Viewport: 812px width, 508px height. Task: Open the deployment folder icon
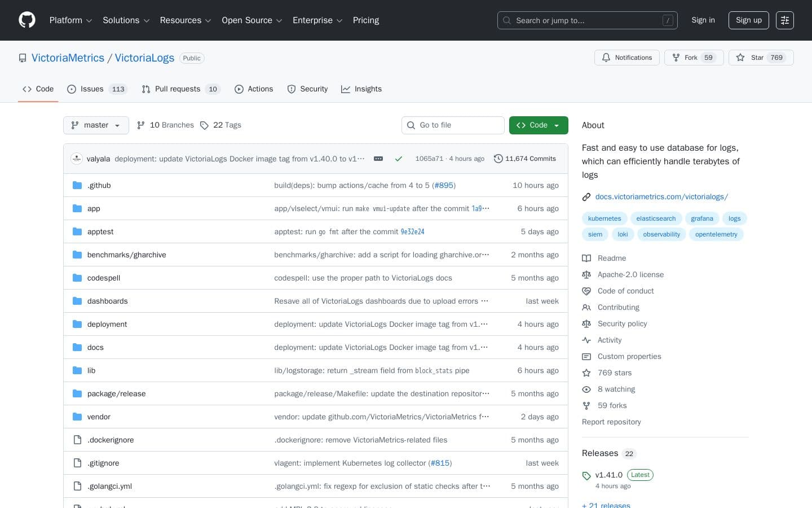pyautogui.click(x=77, y=324)
